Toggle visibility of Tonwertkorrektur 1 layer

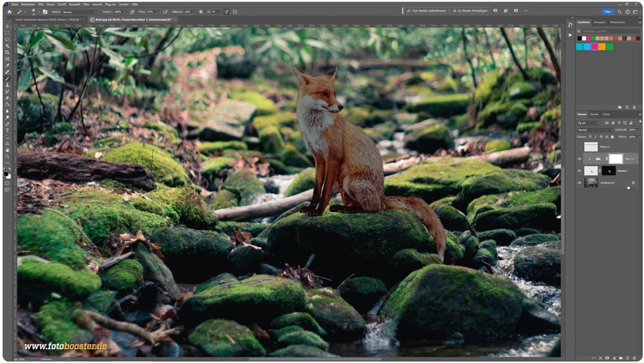(x=579, y=159)
